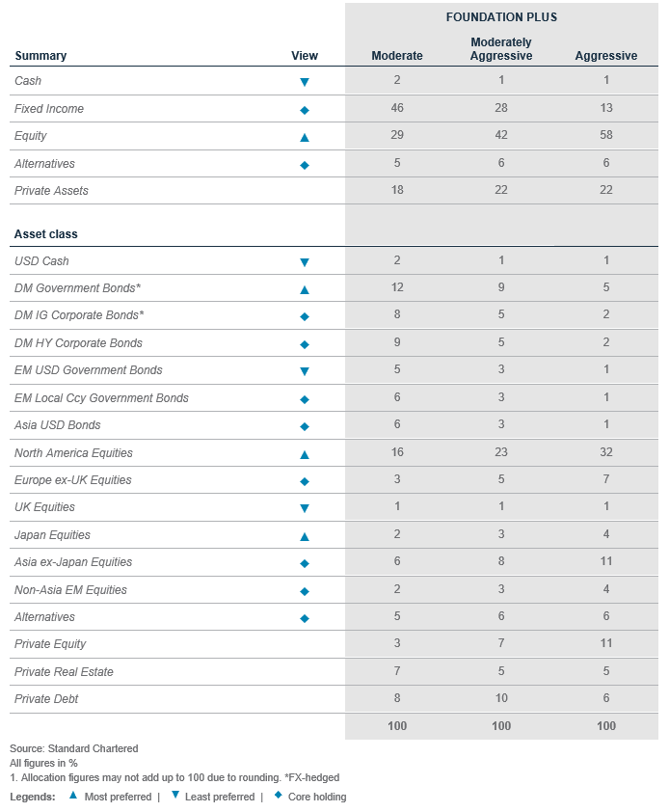Click the diamond icon beside Fixed Income

click(x=305, y=110)
